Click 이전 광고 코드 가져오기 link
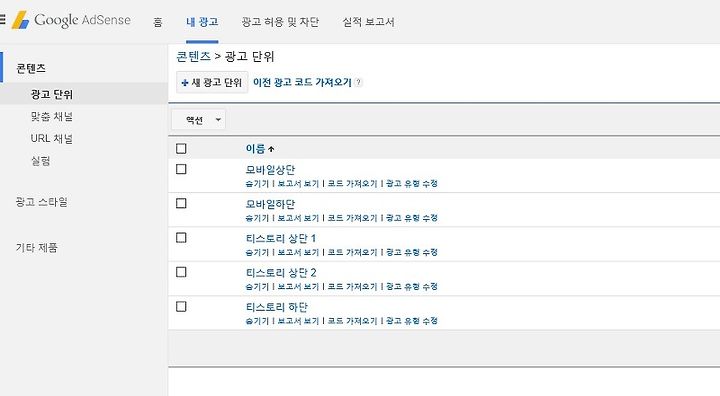The image size is (720, 396). [302, 82]
